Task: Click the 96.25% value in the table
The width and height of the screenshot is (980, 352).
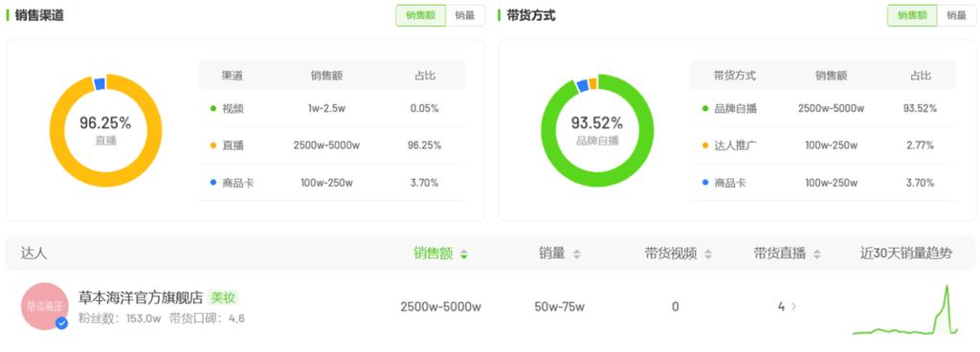Action: point(424,145)
